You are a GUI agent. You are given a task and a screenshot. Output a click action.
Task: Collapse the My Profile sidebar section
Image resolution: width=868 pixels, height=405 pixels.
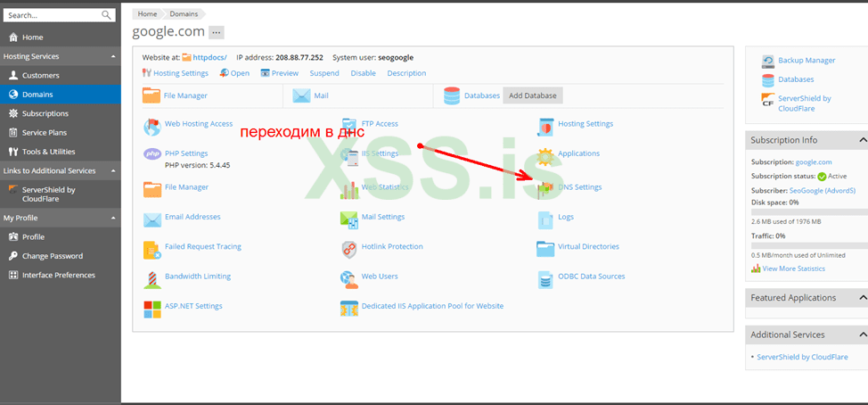[113, 219]
